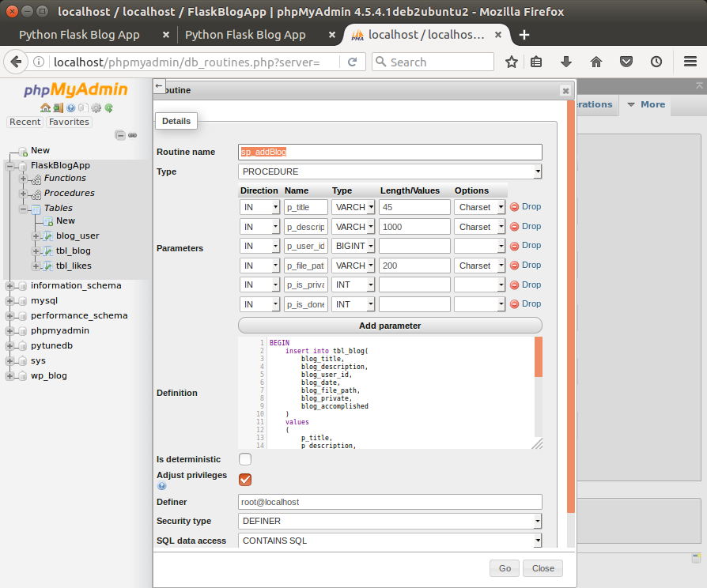The height and width of the screenshot is (588, 707).
Task: Click the Tables group icon
Action: 36,209
